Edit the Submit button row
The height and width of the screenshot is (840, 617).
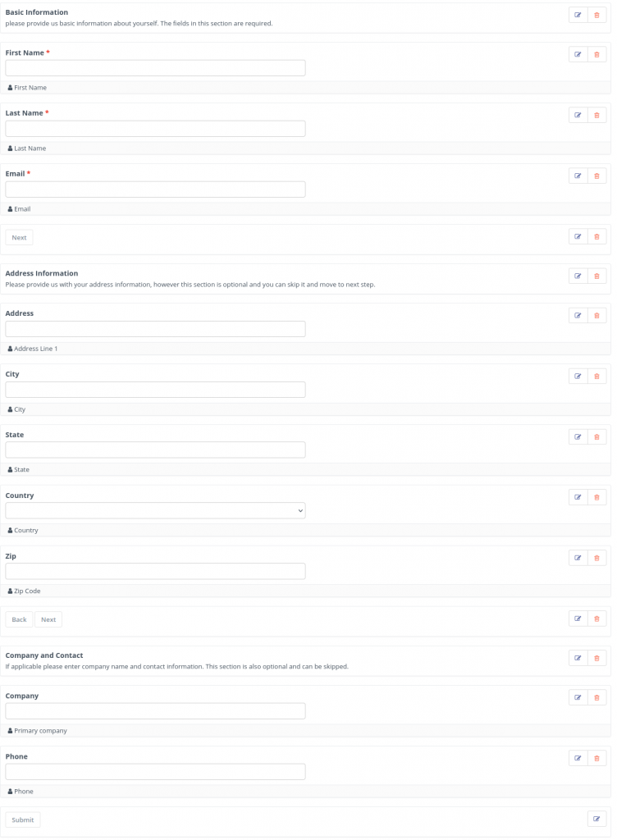(596, 819)
